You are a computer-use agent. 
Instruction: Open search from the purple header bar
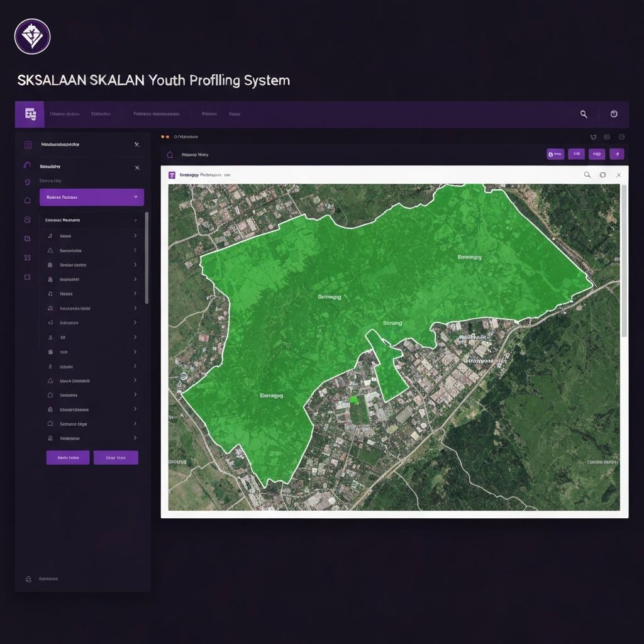584,114
